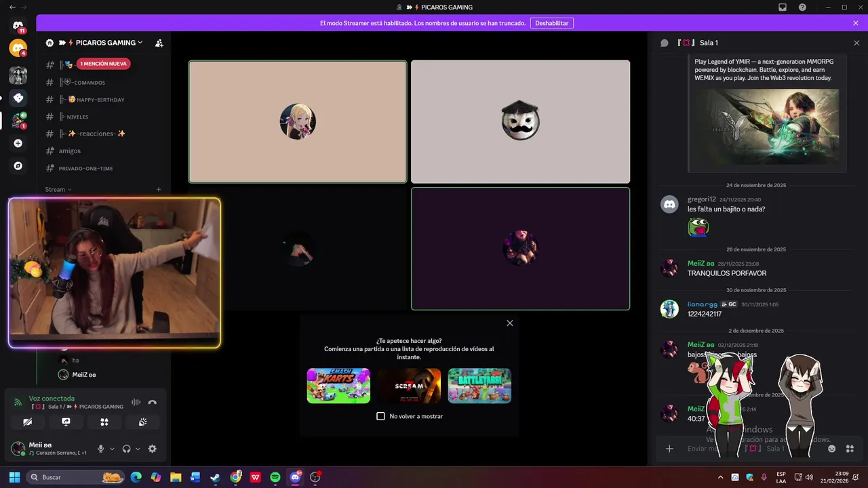Mute microphone in user panel
The image size is (868, 488).
(x=101, y=449)
